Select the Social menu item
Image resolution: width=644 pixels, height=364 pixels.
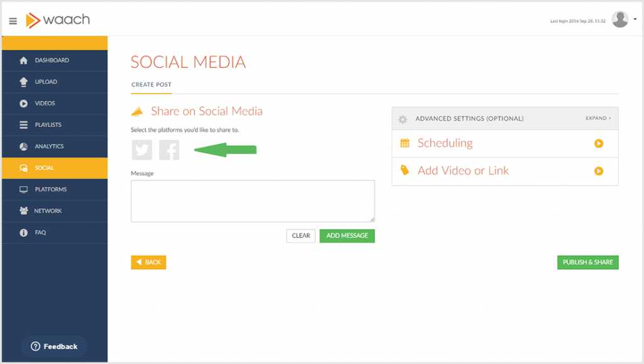point(55,168)
